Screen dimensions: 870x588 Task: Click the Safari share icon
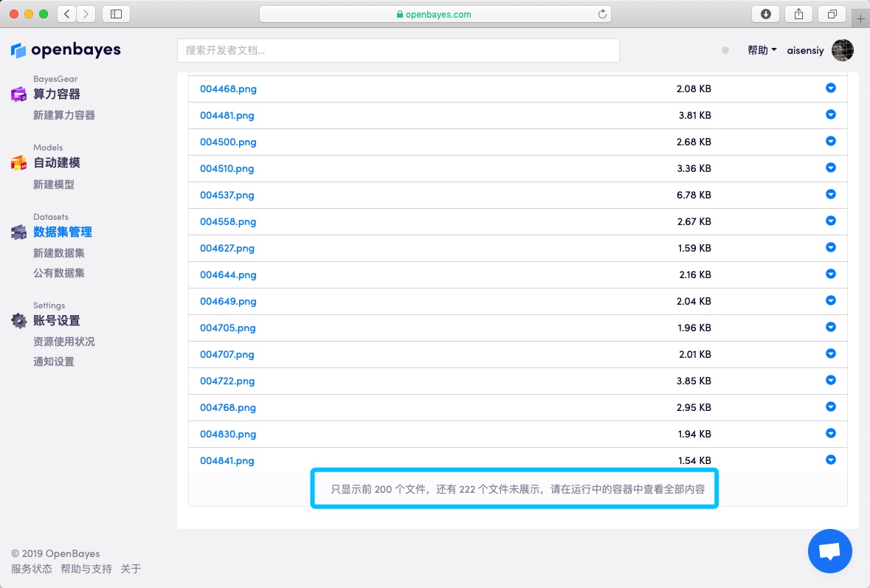(798, 14)
